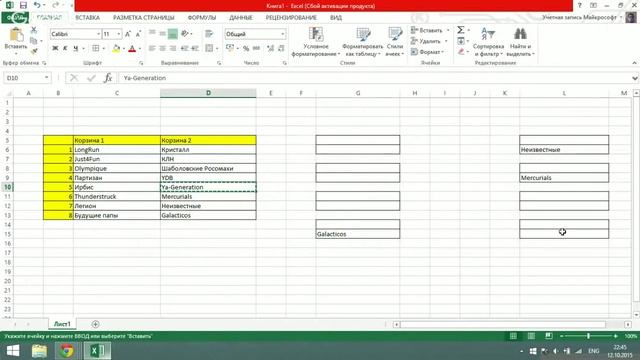Open the font size 11 dropdown

point(119,34)
